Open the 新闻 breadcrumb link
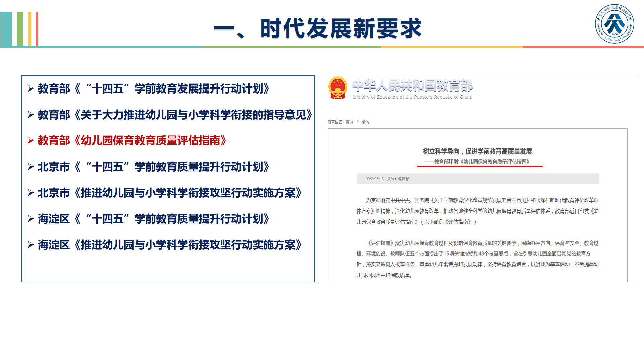The height and width of the screenshot is (362, 644). (366, 122)
